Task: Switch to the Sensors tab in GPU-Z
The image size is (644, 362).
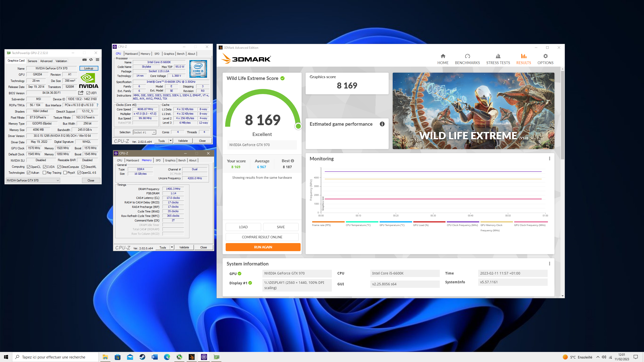Action: point(32,61)
